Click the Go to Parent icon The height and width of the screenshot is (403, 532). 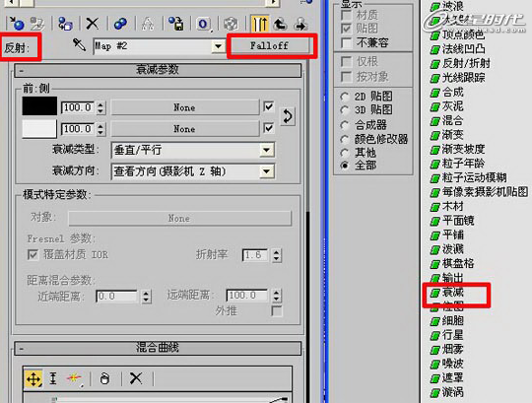[280, 24]
